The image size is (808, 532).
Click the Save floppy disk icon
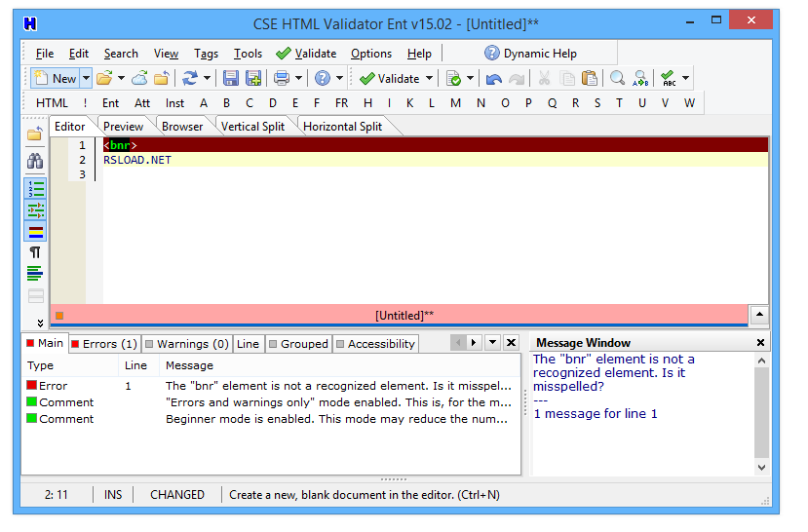point(230,79)
